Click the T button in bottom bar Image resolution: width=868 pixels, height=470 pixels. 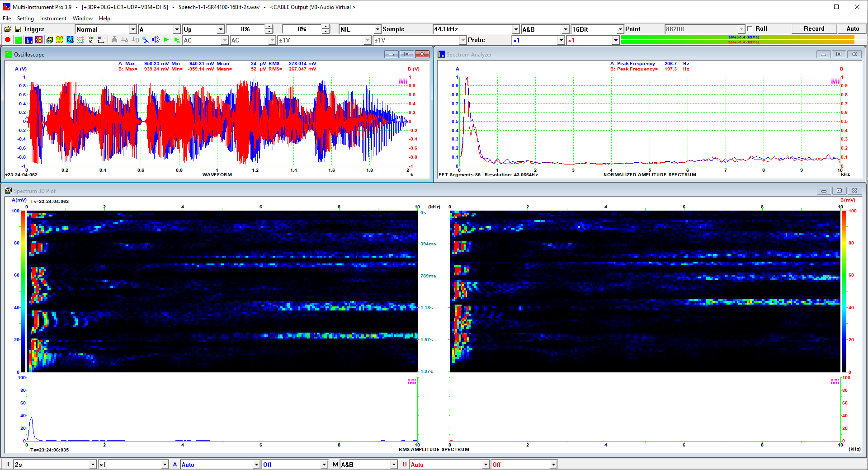[8, 464]
